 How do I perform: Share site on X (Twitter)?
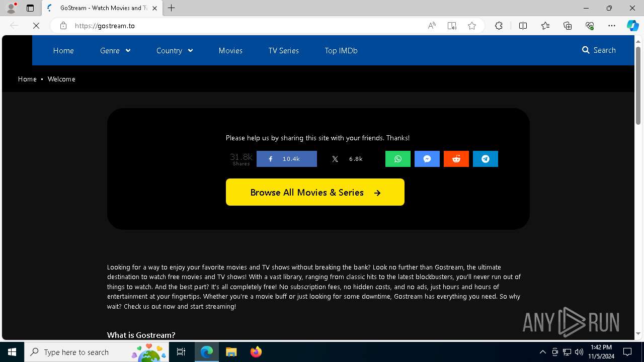point(348,159)
